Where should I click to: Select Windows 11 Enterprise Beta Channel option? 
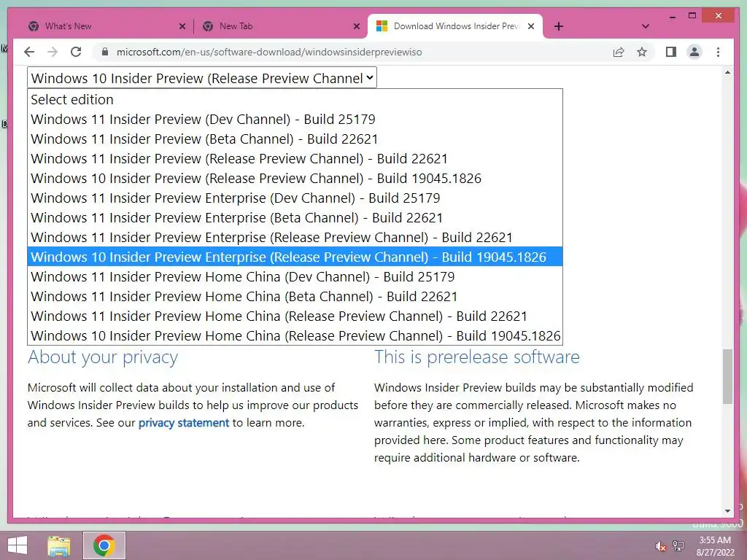(295, 217)
